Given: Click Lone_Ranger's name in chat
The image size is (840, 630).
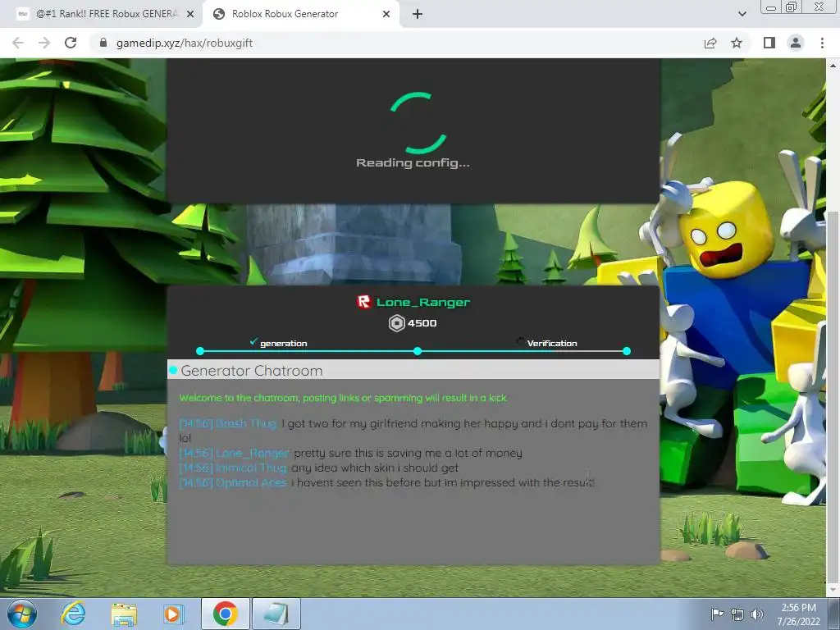Looking at the screenshot, I should click(253, 453).
